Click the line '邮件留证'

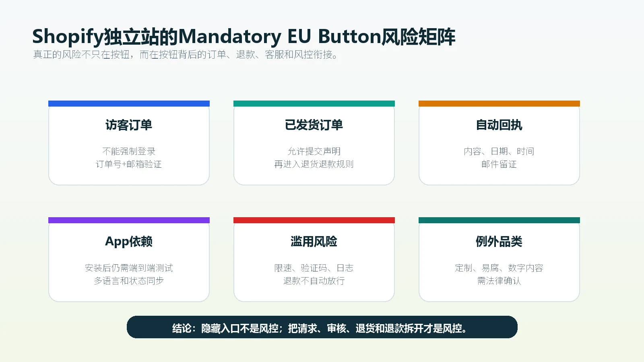(499, 164)
